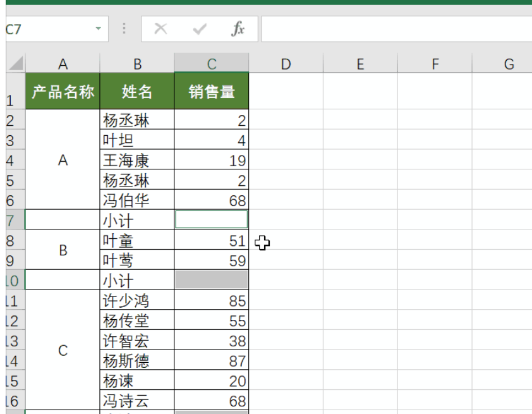
Task: Select column G header
Action: pos(502,63)
